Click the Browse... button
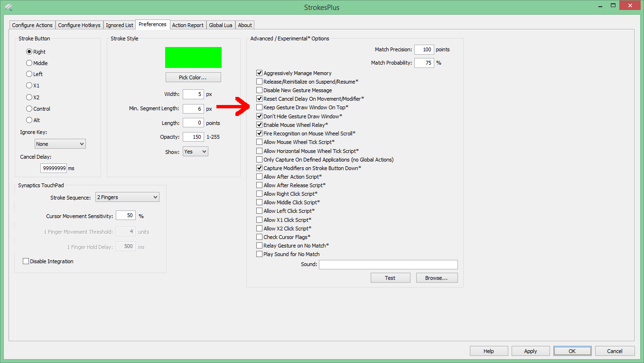644x363 pixels. [437, 278]
